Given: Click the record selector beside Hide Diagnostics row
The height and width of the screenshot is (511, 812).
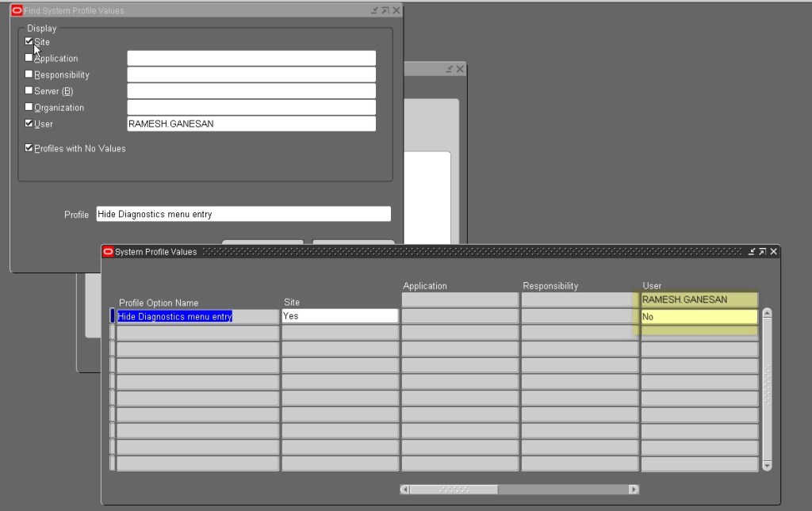Looking at the screenshot, I should pos(113,315).
